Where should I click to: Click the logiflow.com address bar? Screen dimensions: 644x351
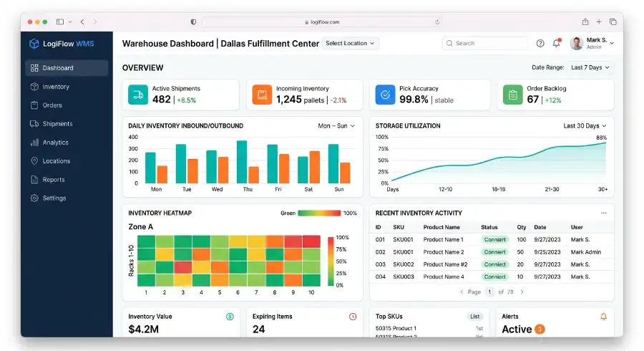321,21
